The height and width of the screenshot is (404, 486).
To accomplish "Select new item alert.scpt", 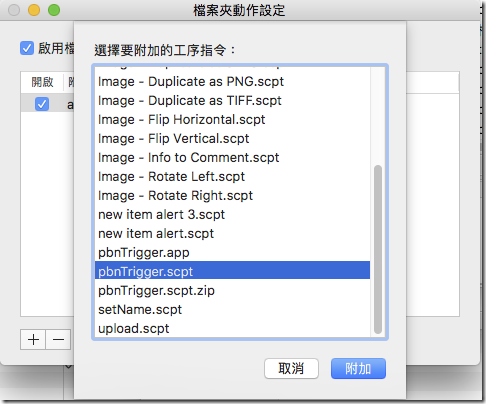I will pyautogui.click(x=232, y=233).
